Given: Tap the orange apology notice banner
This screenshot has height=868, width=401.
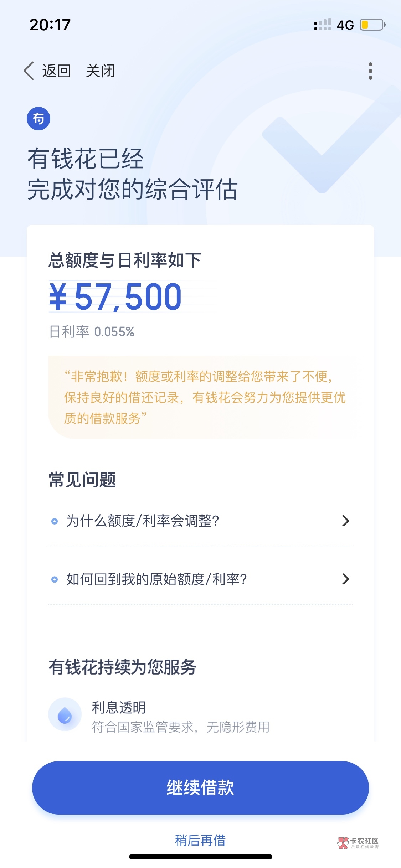Looking at the screenshot, I should [202, 397].
